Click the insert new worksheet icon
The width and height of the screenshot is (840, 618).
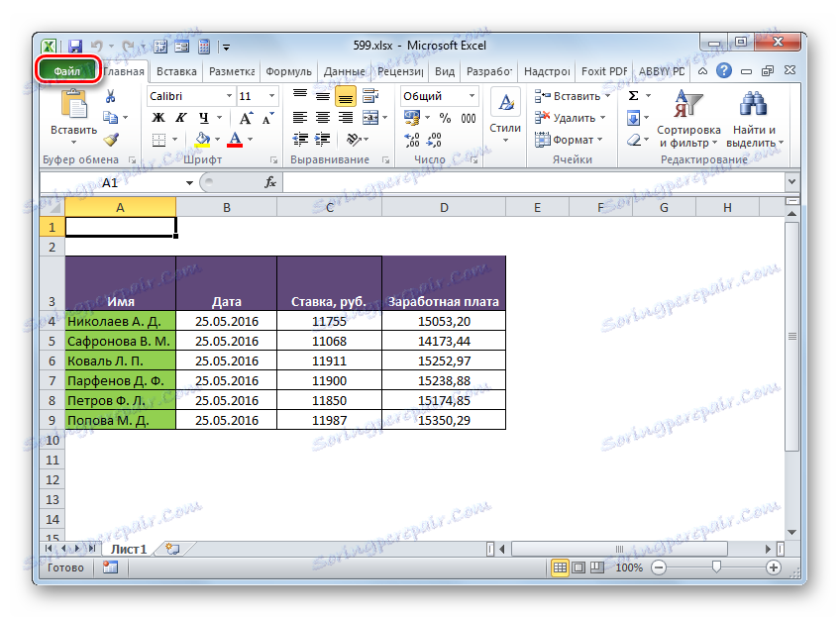(172, 549)
